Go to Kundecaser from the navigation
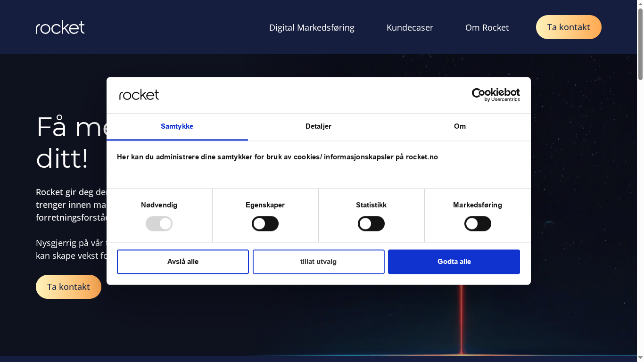Viewport: 644px width, 362px height. 410,27
